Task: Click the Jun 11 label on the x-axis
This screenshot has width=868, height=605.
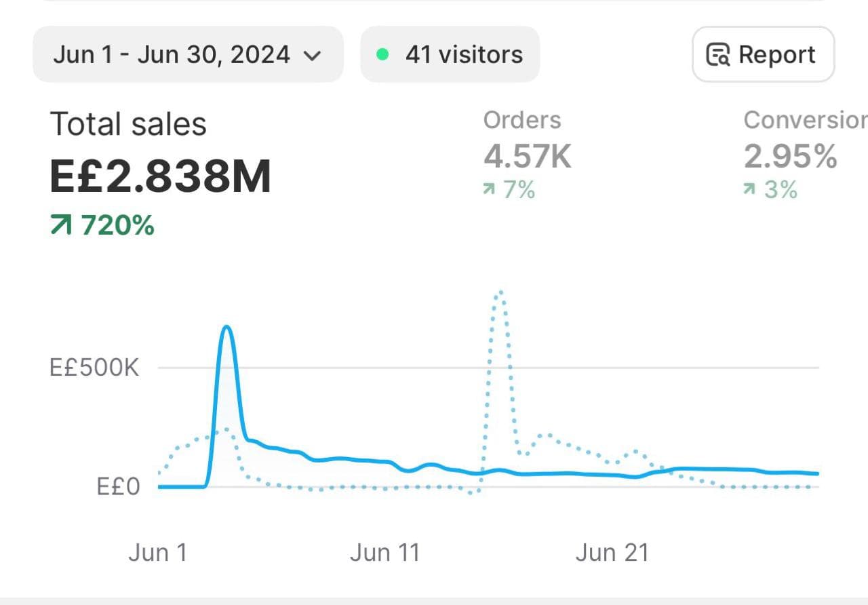Action: [384, 553]
